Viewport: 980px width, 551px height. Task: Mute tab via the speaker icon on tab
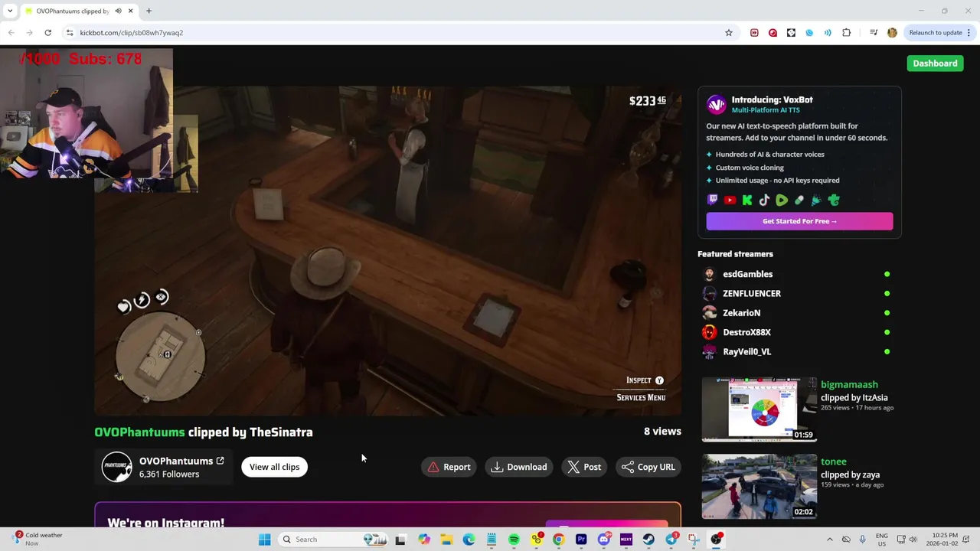118,11
